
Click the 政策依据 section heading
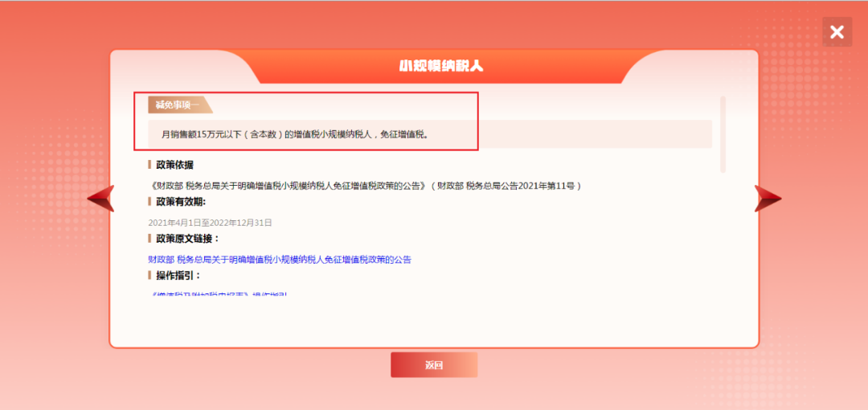tap(174, 165)
